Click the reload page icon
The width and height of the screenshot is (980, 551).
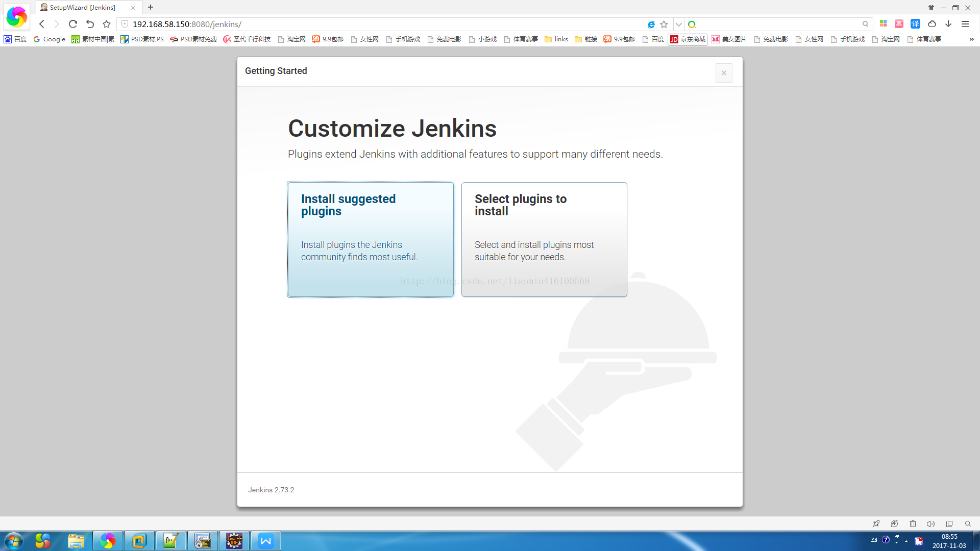(73, 24)
